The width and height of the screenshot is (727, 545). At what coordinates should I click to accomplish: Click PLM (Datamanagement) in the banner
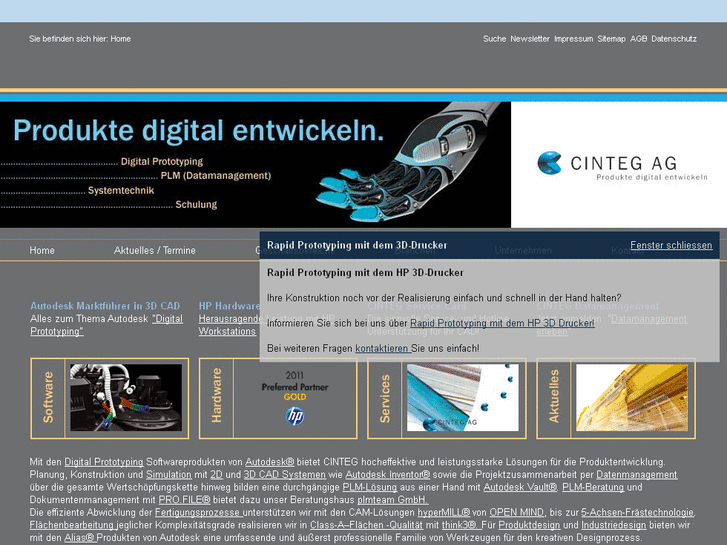click(x=216, y=176)
